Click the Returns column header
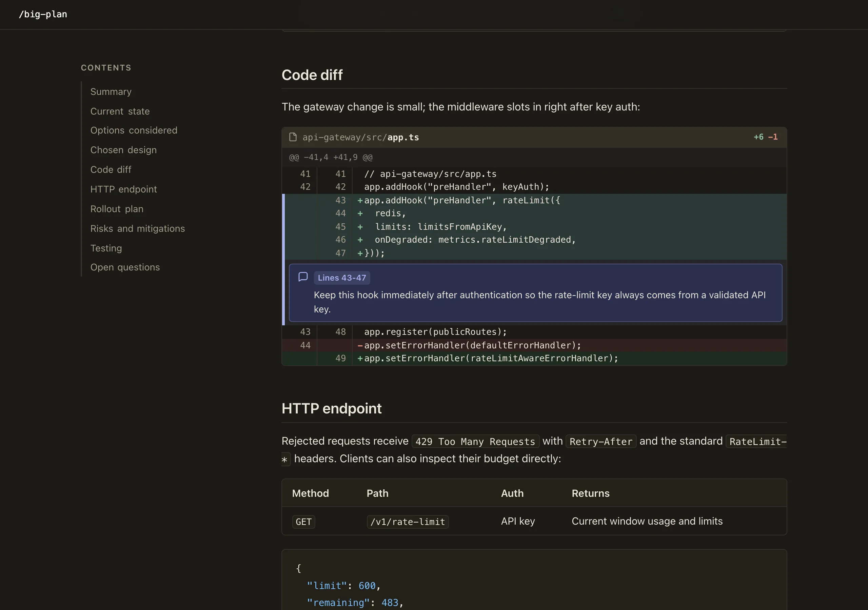Screen dimensions: 868x610 click(591, 493)
